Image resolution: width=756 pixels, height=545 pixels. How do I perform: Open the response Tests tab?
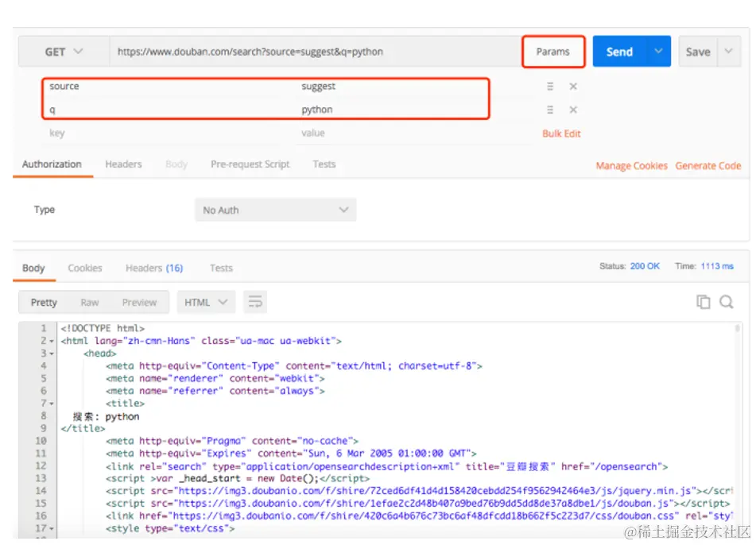(221, 268)
